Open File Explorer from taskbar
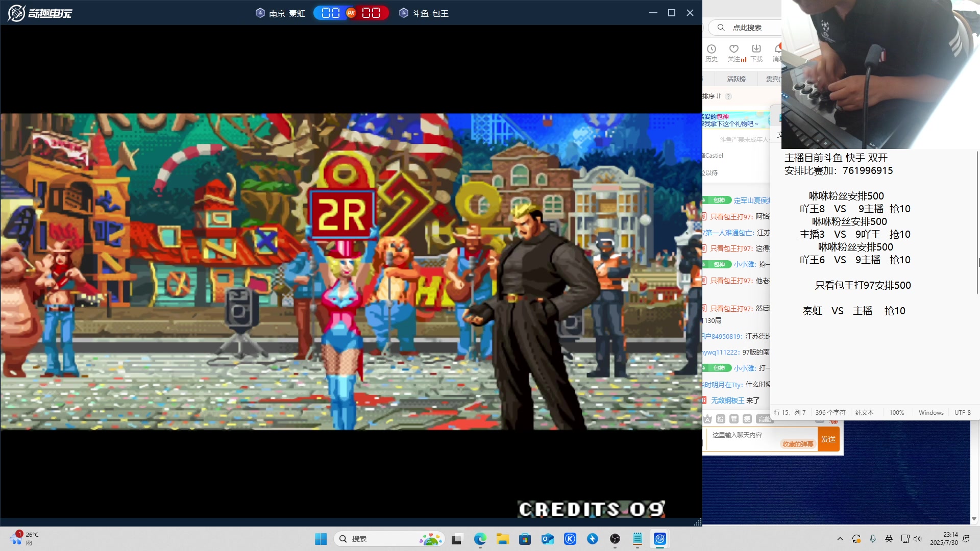The width and height of the screenshot is (980, 551). pos(503,539)
